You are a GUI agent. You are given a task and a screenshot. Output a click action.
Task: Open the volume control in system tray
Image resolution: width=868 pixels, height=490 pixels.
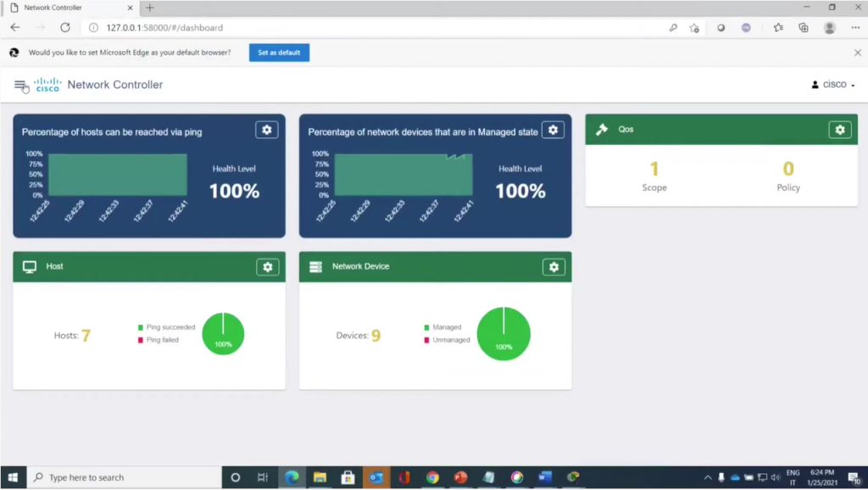coord(776,477)
